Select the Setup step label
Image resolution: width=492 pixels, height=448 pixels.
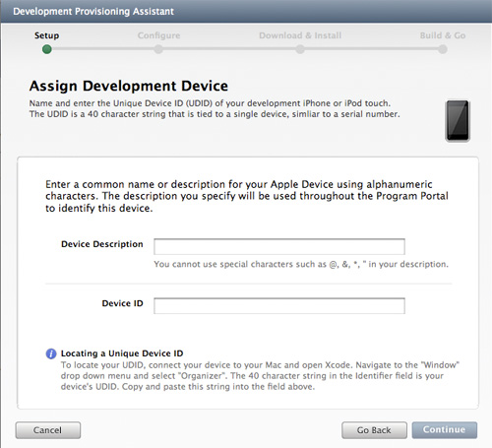tap(47, 35)
